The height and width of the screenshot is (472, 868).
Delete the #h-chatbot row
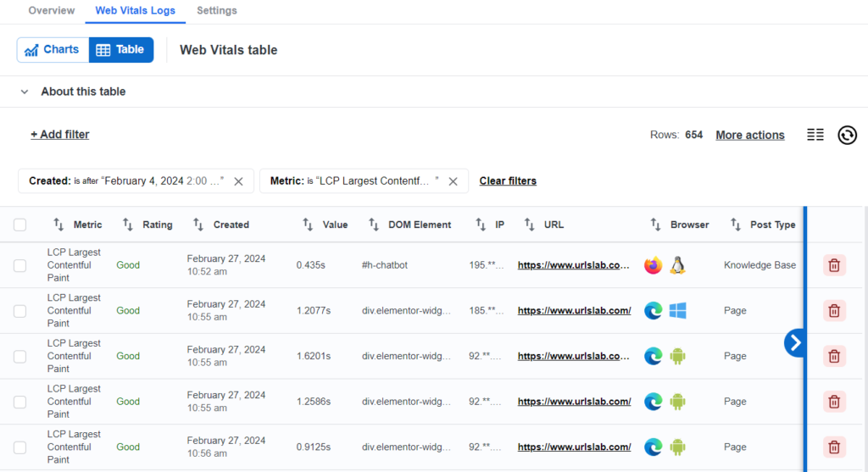pyautogui.click(x=834, y=265)
